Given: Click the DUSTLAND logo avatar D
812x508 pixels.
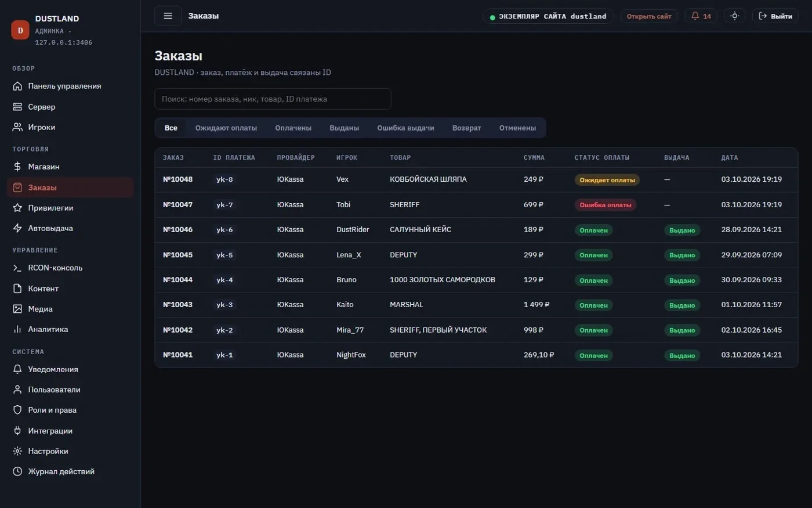Looking at the screenshot, I should tap(20, 30).
